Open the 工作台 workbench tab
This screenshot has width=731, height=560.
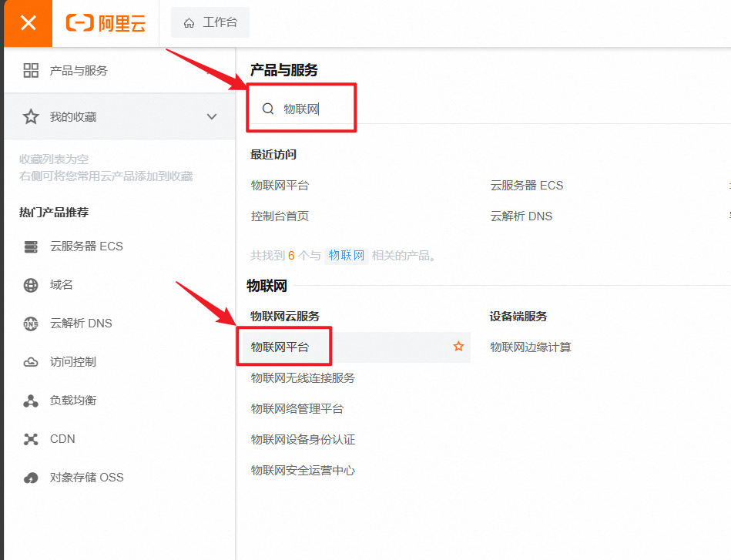210,22
